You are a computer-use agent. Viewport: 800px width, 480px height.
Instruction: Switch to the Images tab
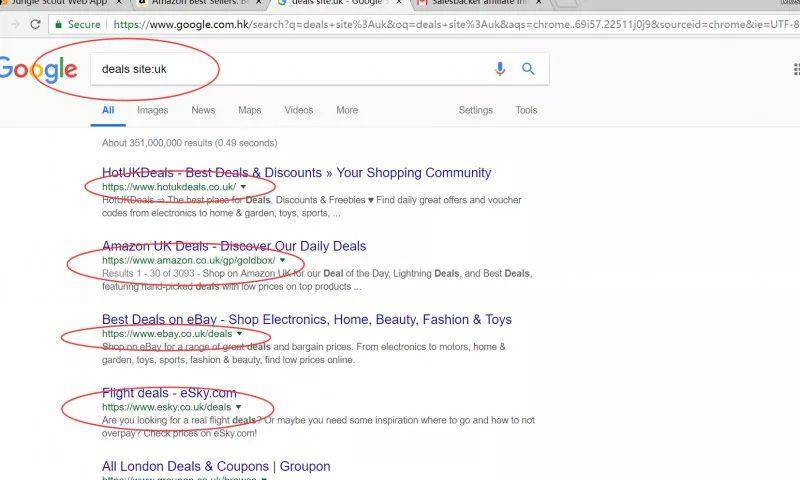pos(153,110)
